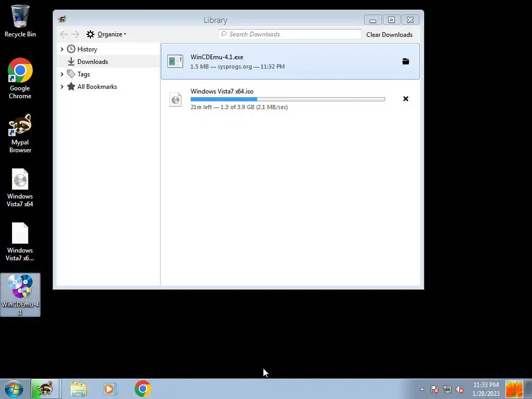Open the Organize menu
Image resolution: width=532 pixels, height=399 pixels.
coord(106,34)
